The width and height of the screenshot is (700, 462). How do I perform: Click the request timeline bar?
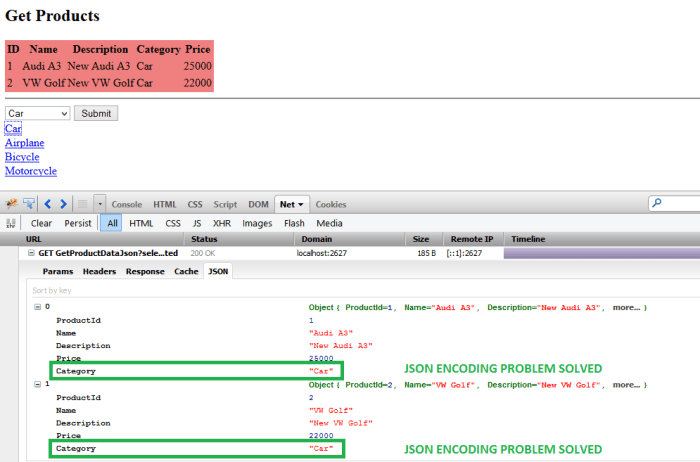(x=602, y=254)
